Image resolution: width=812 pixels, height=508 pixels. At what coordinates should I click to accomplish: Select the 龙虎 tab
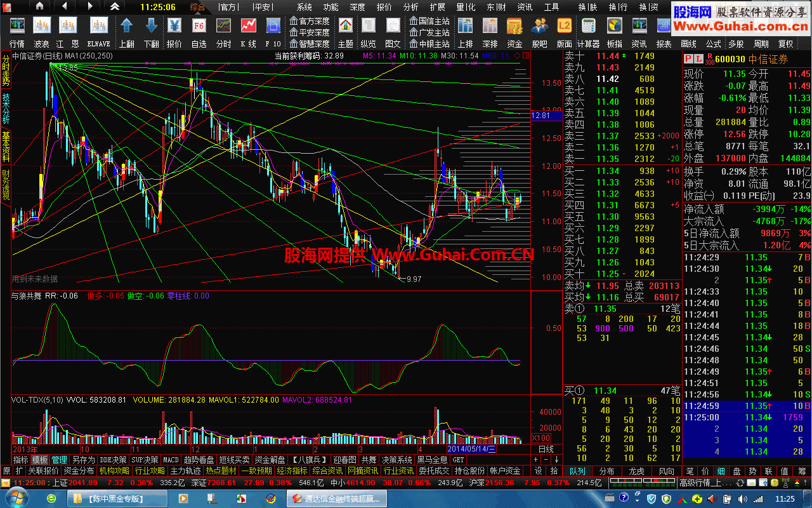637,471
